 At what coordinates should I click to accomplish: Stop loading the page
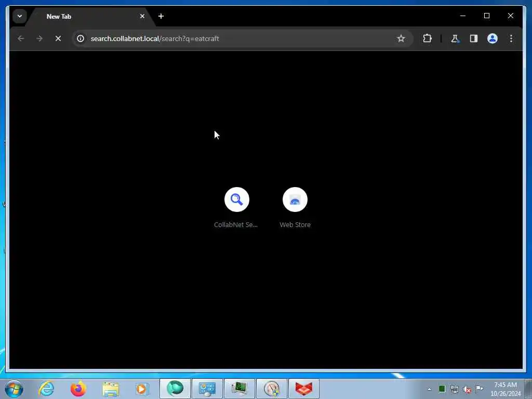(x=58, y=38)
